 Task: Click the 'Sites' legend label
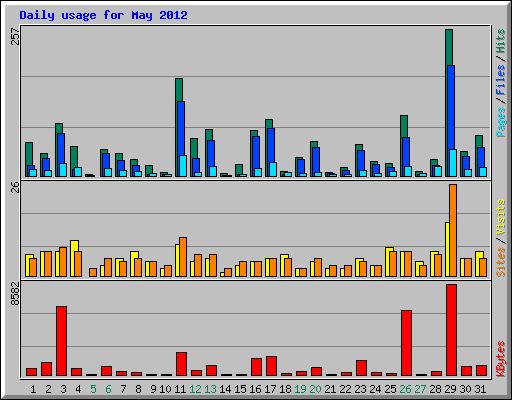pyautogui.click(x=500, y=262)
